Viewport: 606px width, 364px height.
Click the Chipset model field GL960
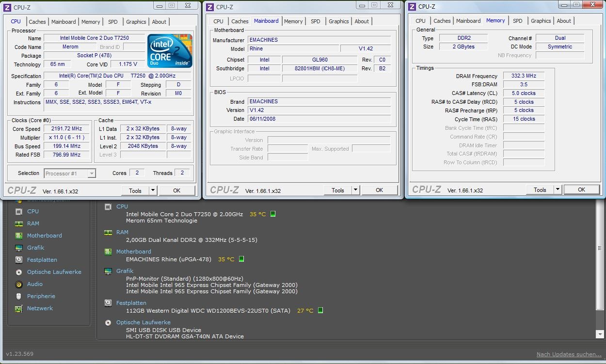[x=320, y=60]
